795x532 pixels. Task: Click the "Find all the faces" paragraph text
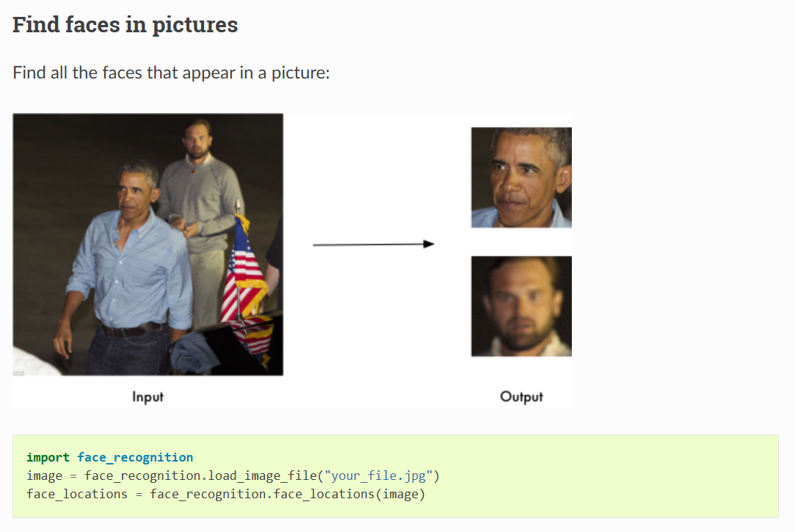pos(171,73)
